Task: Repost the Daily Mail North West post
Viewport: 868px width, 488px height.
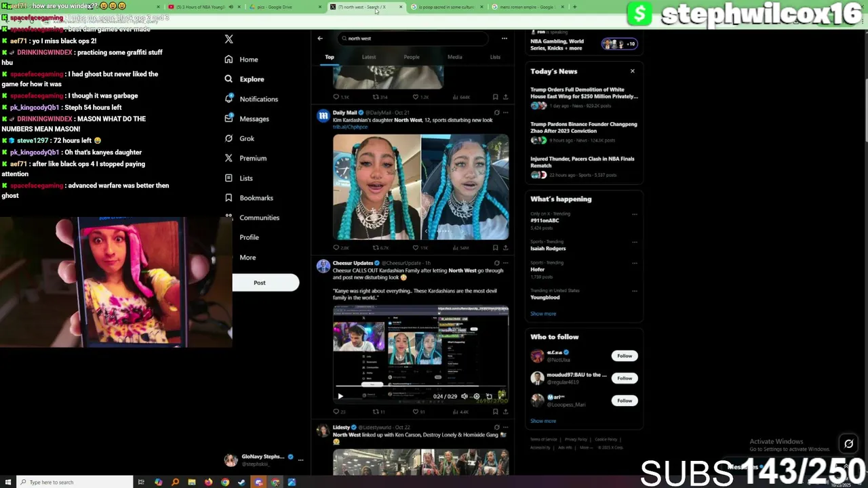Action: pyautogui.click(x=380, y=248)
